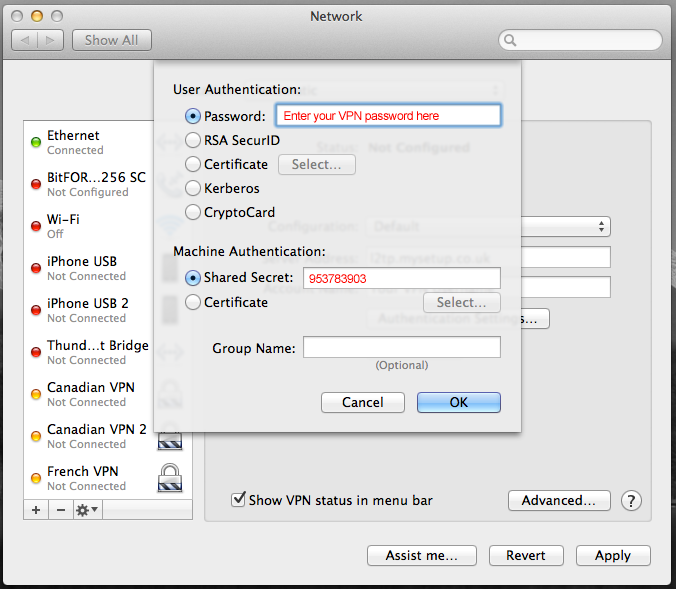The image size is (676, 589).
Task: Click the Shared Secret input field
Action: click(402, 278)
